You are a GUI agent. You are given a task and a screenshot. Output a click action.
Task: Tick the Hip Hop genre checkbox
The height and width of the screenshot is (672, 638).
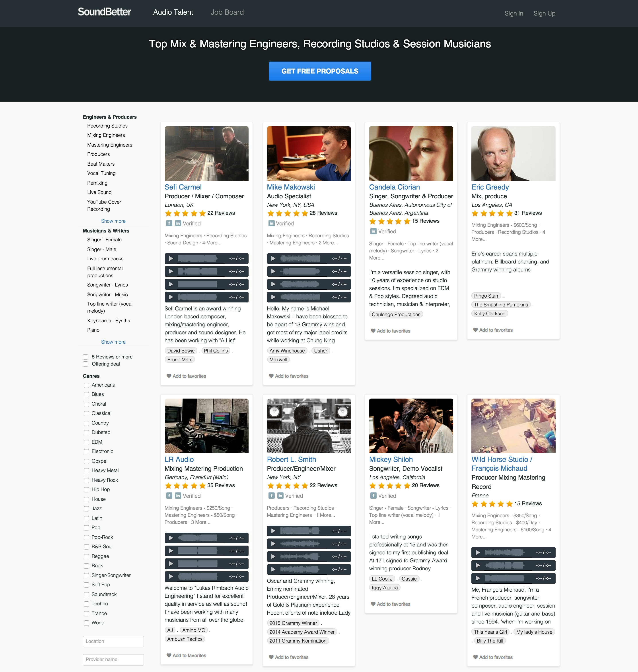(x=86, y=490)
